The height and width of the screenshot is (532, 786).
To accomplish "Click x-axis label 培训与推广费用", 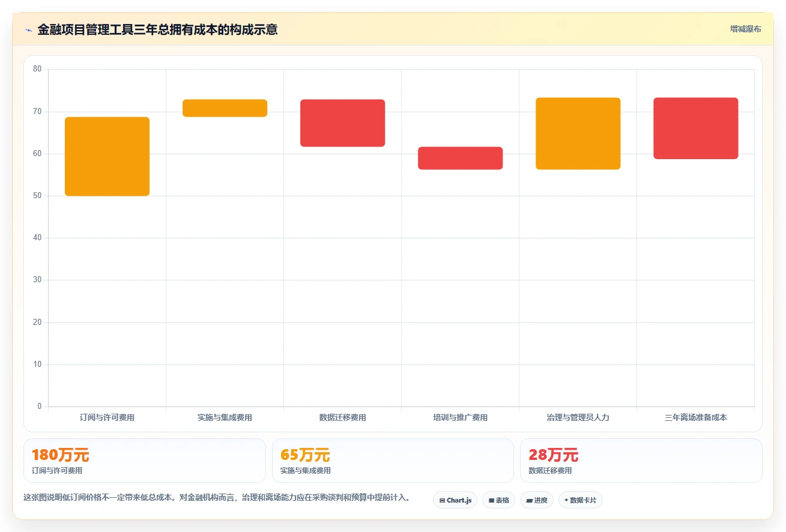I will 460,417.
